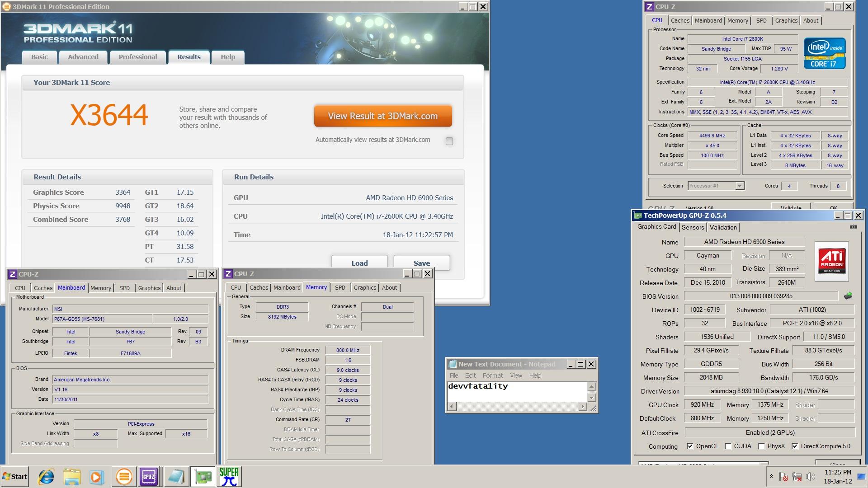Screen dimensions: 868x488
Task: Open Internet Explorer from the taskbar
Action: pyautogui.click(x=46, y=477)
